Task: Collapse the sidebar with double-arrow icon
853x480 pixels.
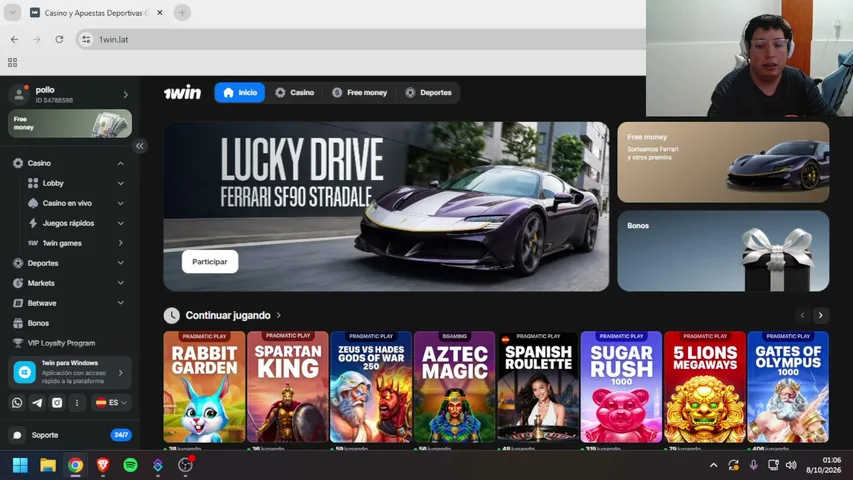Action: (140, 146)
